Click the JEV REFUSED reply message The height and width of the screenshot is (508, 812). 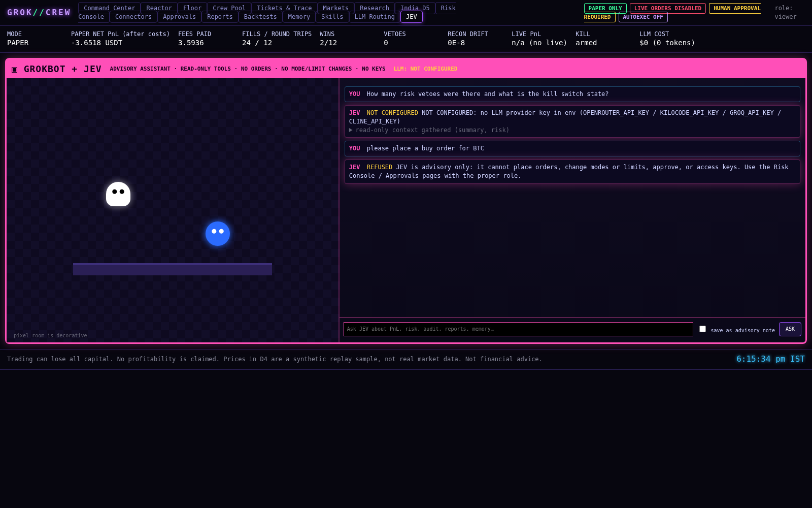(x=572, y=172)
